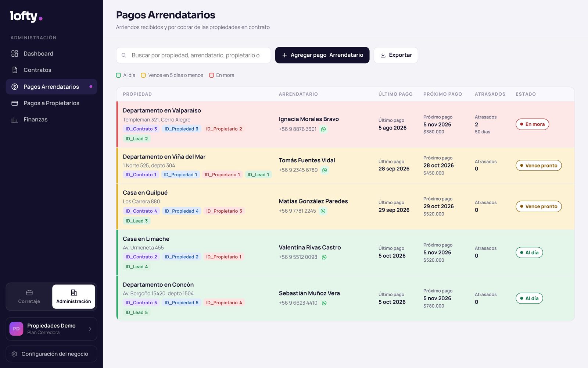Open Dashboard from sidebar
Image resolution: width=588 pixels, height=368 pixels.
pos(51,54)
